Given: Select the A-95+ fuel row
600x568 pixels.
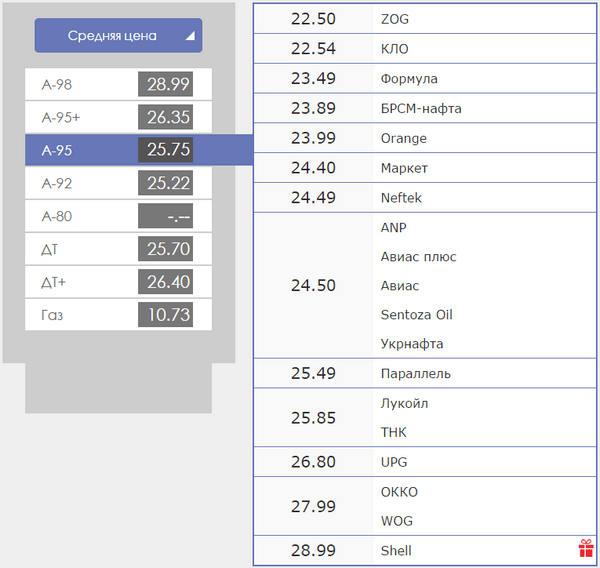Looking at the screenshot, I should (118, 118).
